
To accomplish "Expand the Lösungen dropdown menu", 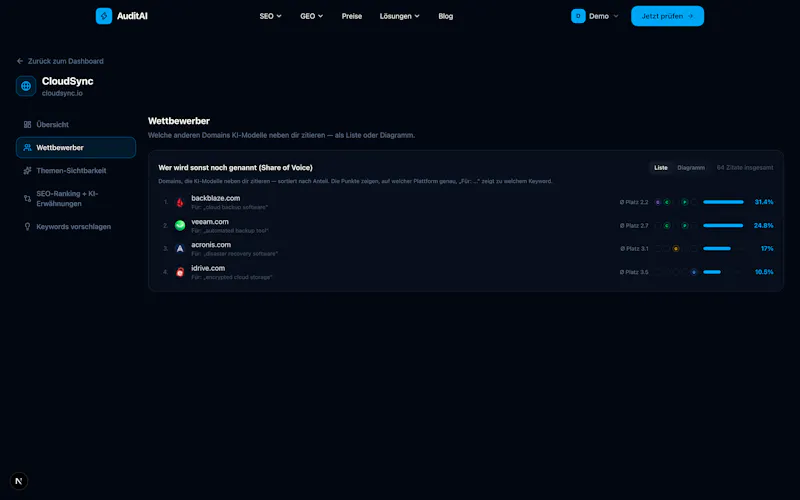I will [x=399, y=16].
